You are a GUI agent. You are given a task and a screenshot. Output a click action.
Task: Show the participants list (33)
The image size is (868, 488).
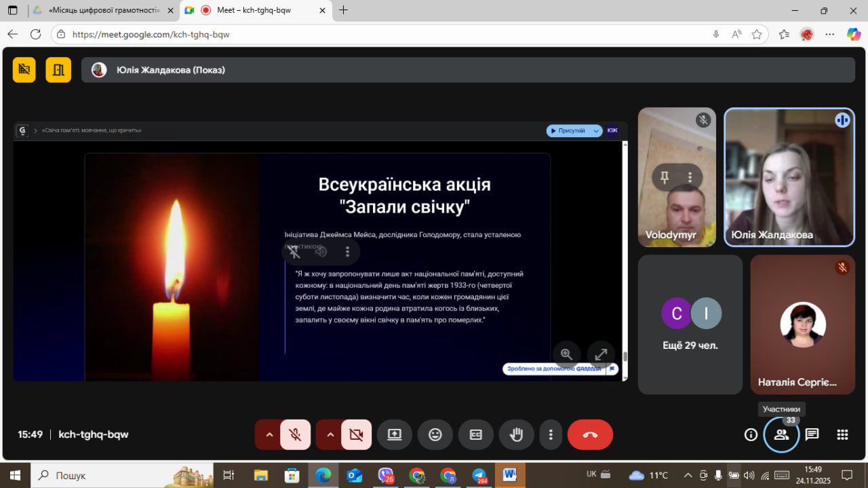(781, 435)
